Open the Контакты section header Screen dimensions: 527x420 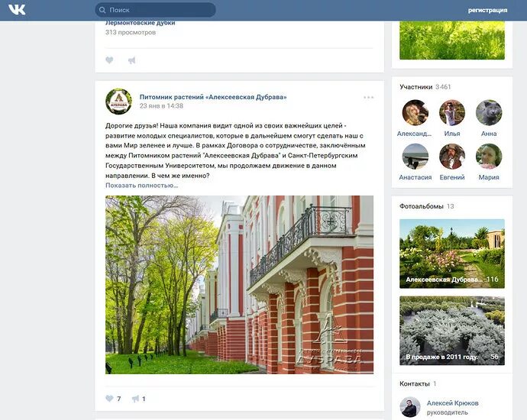(x=415, y=383)
